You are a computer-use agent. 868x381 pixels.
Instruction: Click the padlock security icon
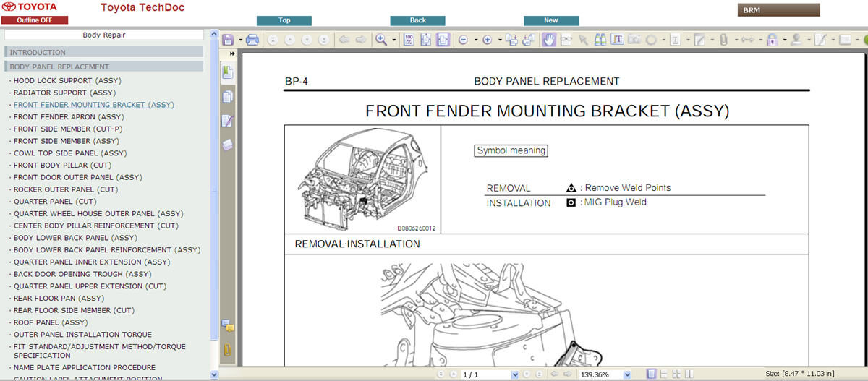(x=773, y=40)
